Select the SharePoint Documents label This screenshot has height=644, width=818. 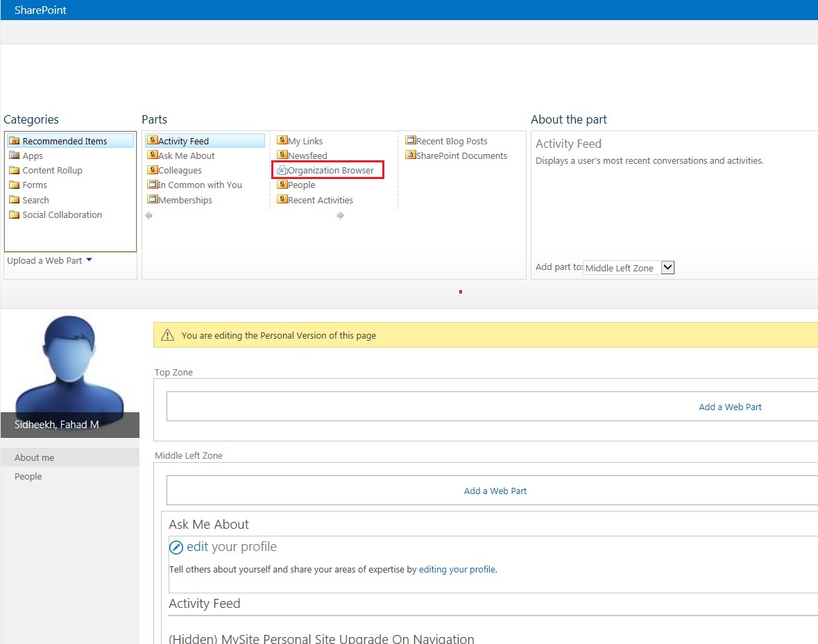[x=461, y=155]
